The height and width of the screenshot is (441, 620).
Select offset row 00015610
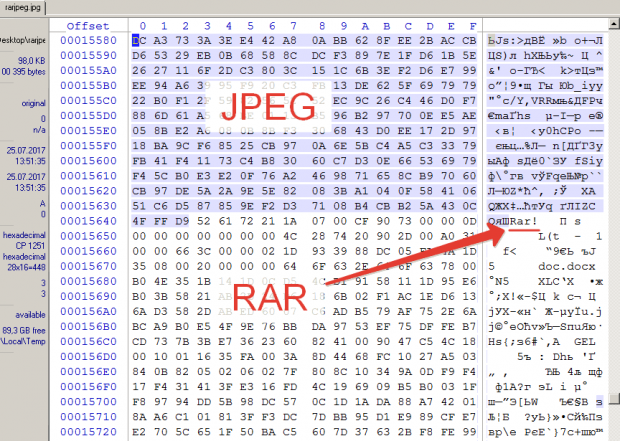point(89,176)
